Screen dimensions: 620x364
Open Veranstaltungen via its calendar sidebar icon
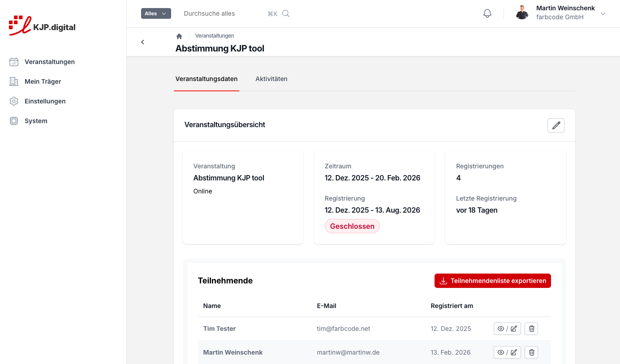14,62
